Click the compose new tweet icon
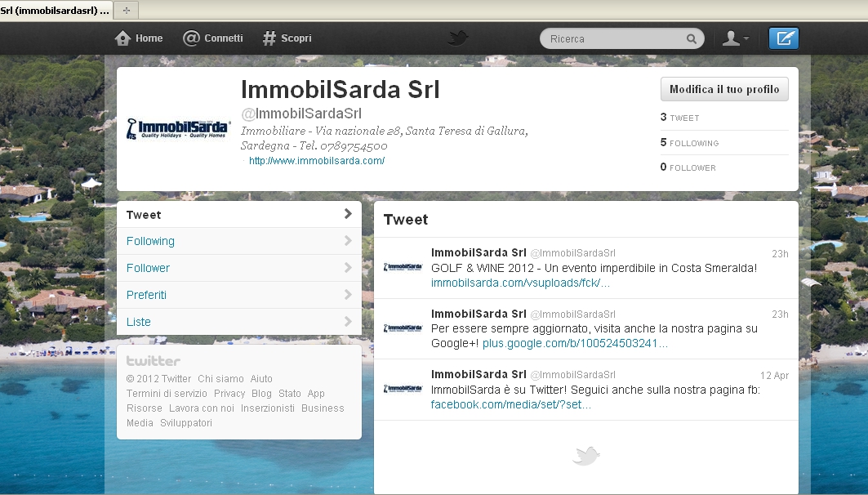 pyautogui.click(x=784, y=38)
